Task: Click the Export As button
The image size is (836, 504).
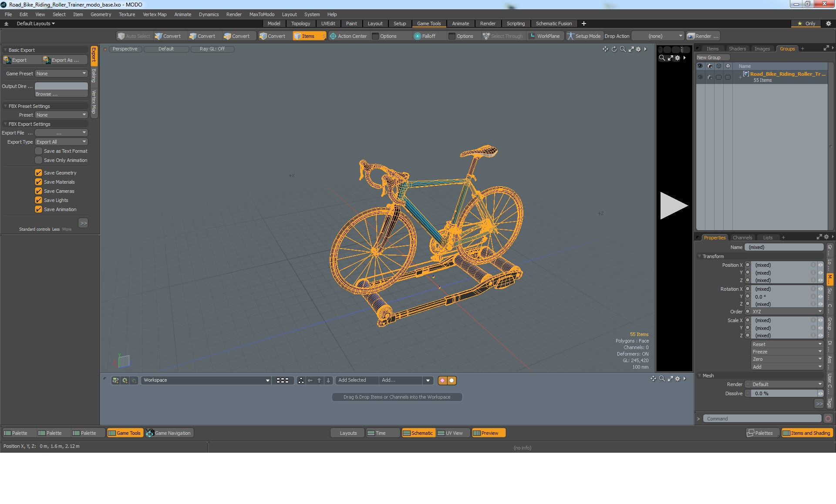Action: point(64,58)
